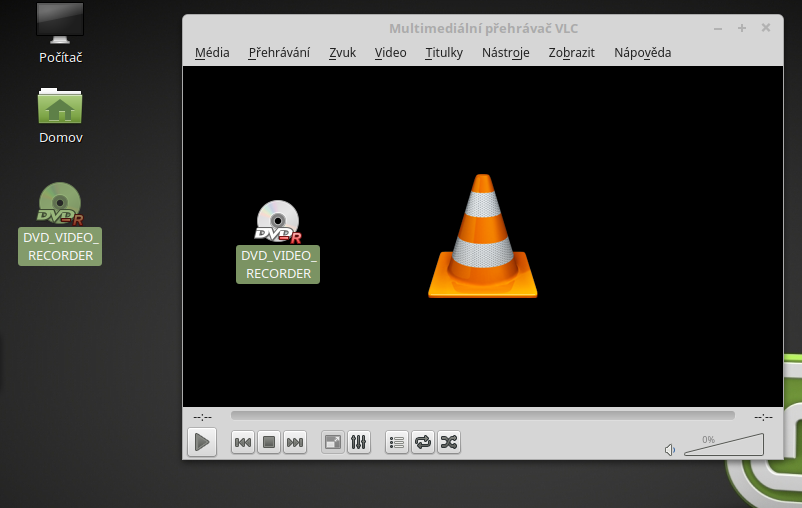This screenshot has height=508, width=802.
Task: Skip to the next track
Action: (294, 442)
